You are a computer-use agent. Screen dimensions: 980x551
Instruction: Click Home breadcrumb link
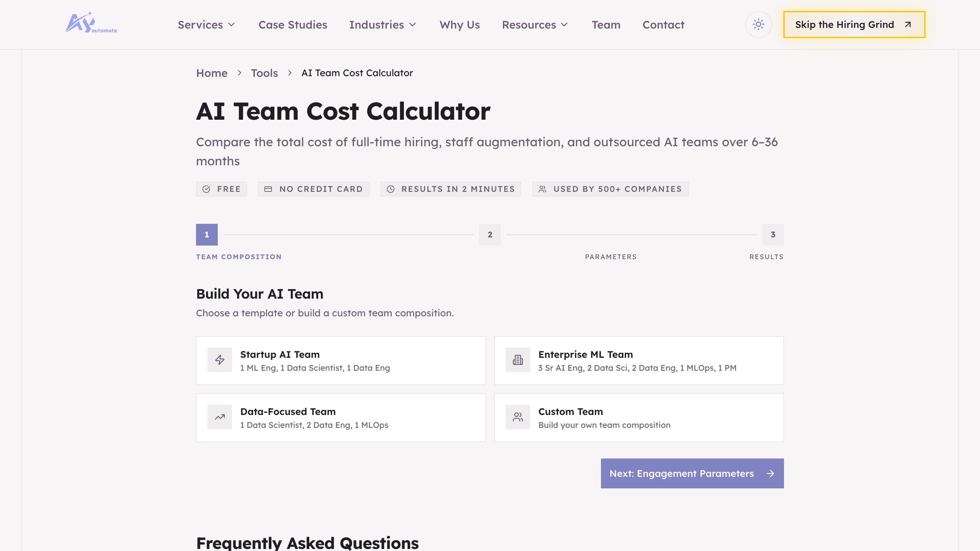[x=212, y=73]
